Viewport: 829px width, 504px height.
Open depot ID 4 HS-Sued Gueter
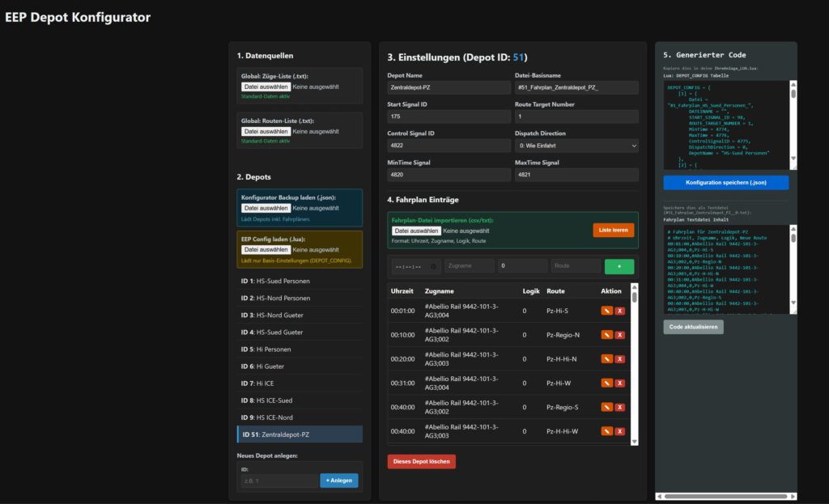300,332
